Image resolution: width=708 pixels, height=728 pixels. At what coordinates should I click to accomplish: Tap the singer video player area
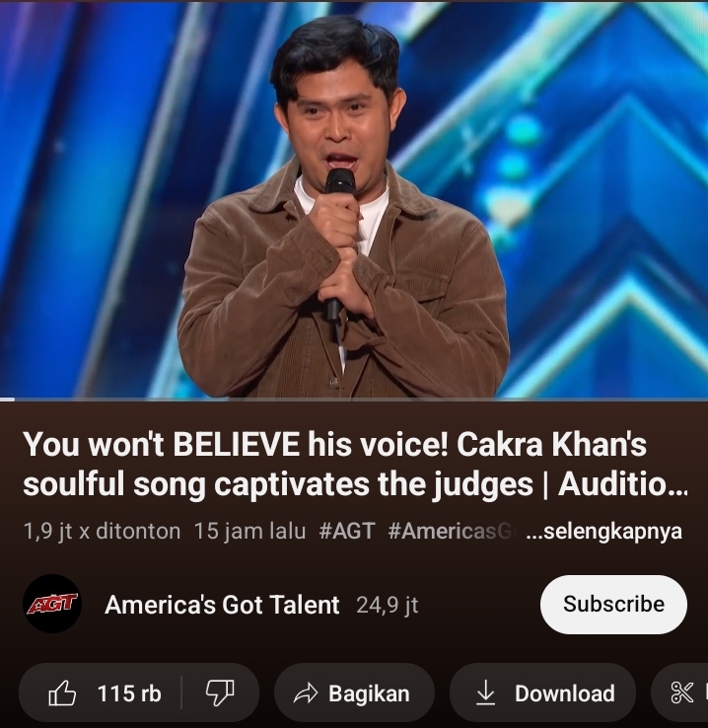[x=354, y=198]
